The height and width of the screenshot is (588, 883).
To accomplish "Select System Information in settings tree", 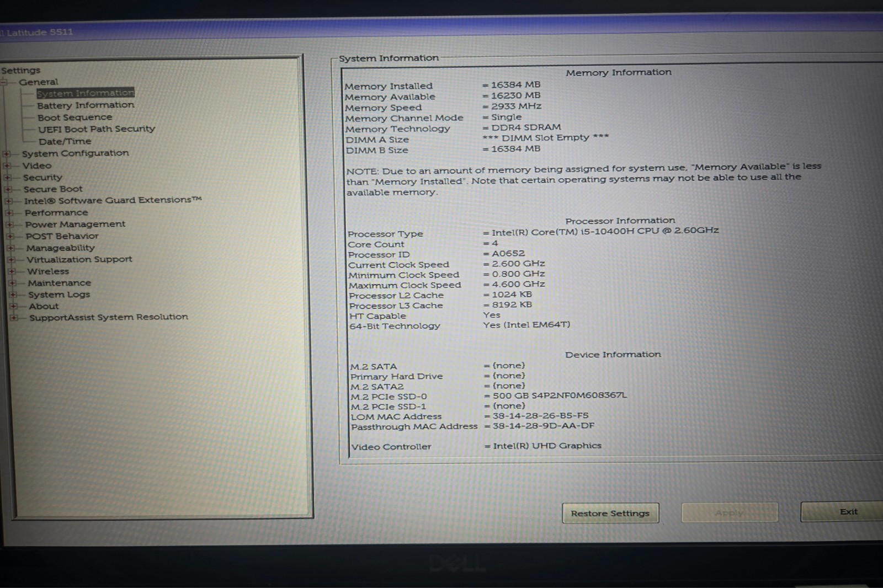I will [x=86, y=93].
